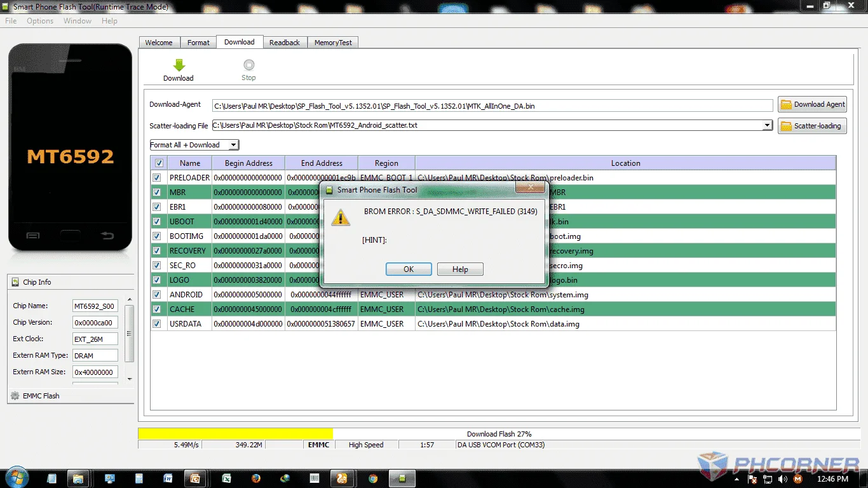Open the Window menu

(78, 21)
